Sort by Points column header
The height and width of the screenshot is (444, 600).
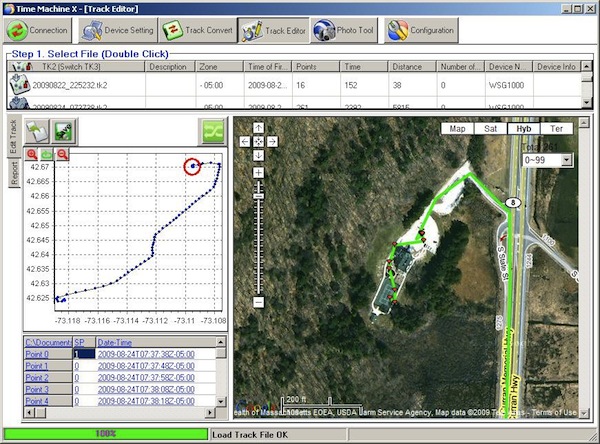click(316, 67)
